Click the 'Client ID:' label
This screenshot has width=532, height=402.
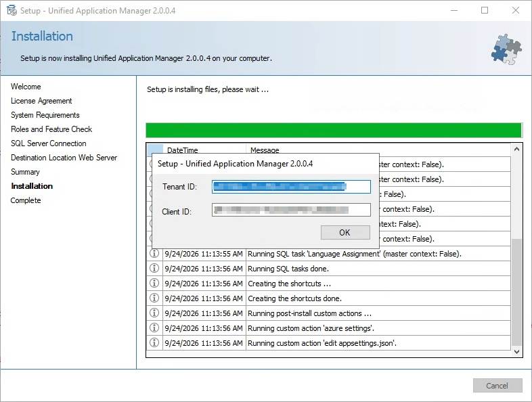point(177,212)
